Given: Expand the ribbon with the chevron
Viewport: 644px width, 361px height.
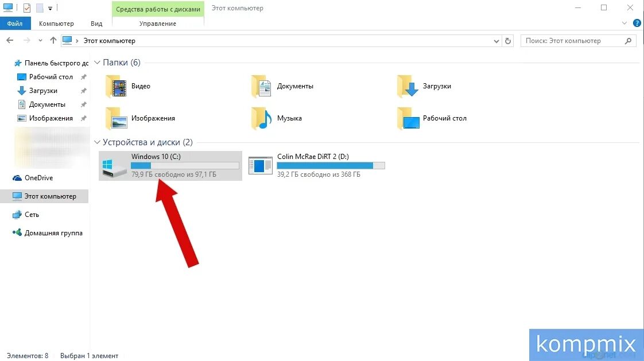Looking at the screenshot, I should click(x=624, y=24).
